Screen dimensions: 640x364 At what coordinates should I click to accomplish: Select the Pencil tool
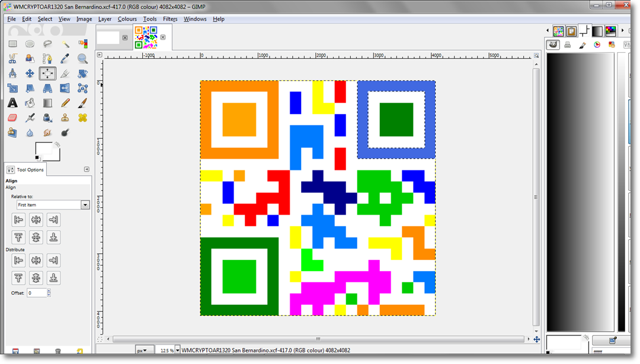click(x=65, y=103)
